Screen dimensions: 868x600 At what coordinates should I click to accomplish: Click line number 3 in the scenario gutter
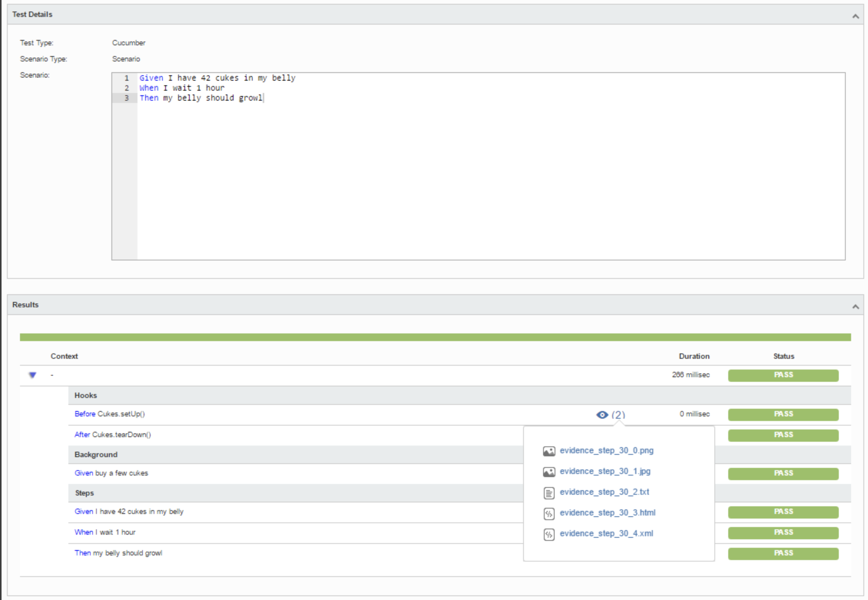coord(126,98)
